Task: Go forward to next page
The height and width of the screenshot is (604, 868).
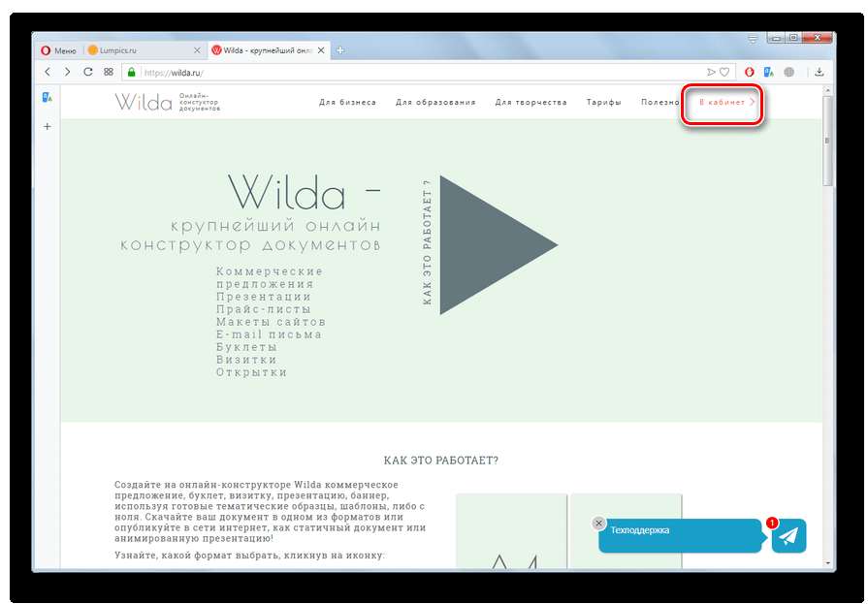Action: point(67,72)
